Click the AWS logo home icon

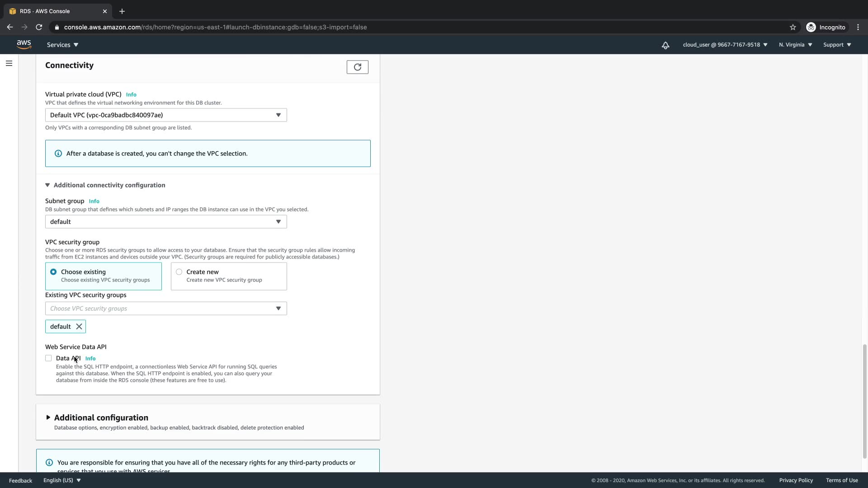[24, 44]
